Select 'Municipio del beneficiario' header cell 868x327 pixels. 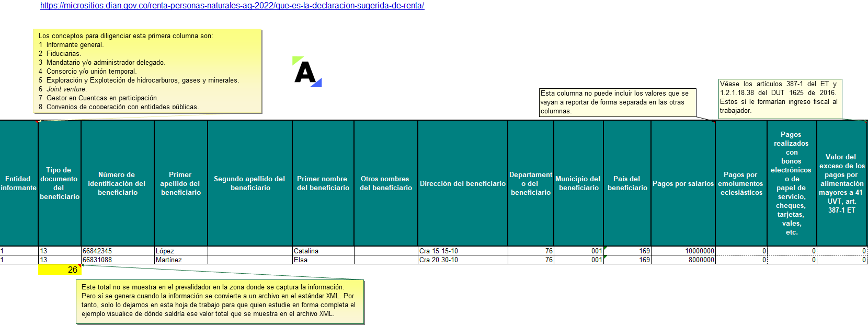tap(578, 183)
